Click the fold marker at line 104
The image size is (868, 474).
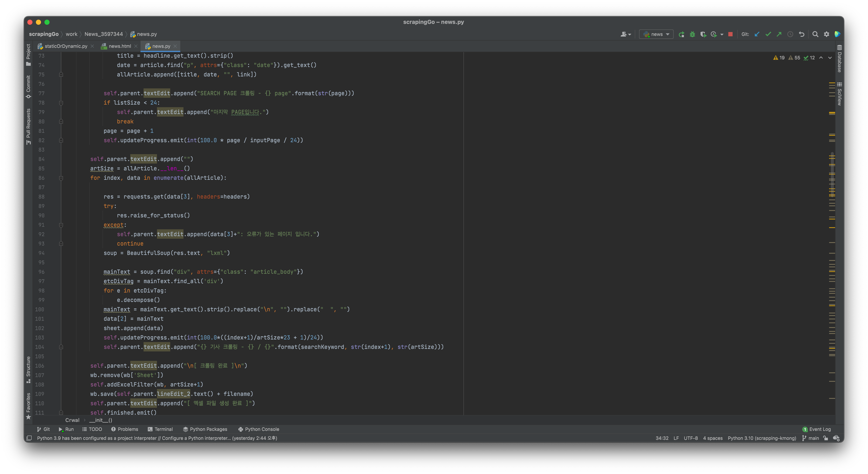coord(61,347)
